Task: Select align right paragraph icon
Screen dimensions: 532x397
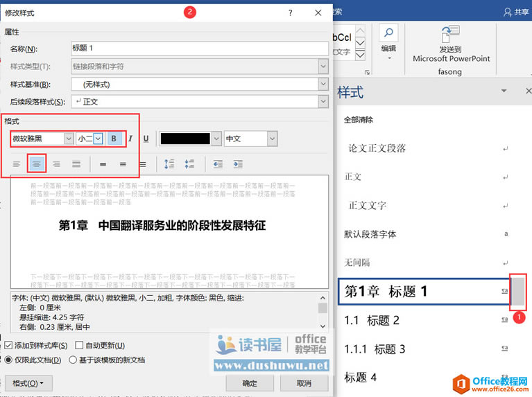Action: click(56, 164)
